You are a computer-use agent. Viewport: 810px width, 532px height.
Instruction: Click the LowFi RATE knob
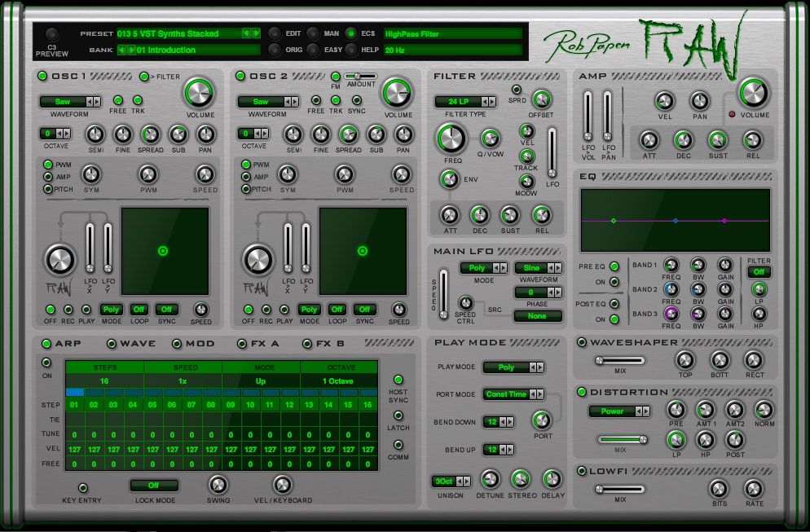[x=754, y=489]
